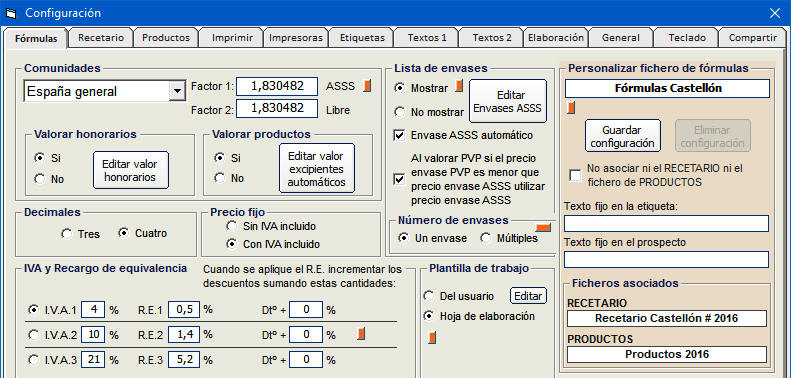The image size is (791, 378).
Task: Choose Cuatro decimals option
Action: pos(124,233)
